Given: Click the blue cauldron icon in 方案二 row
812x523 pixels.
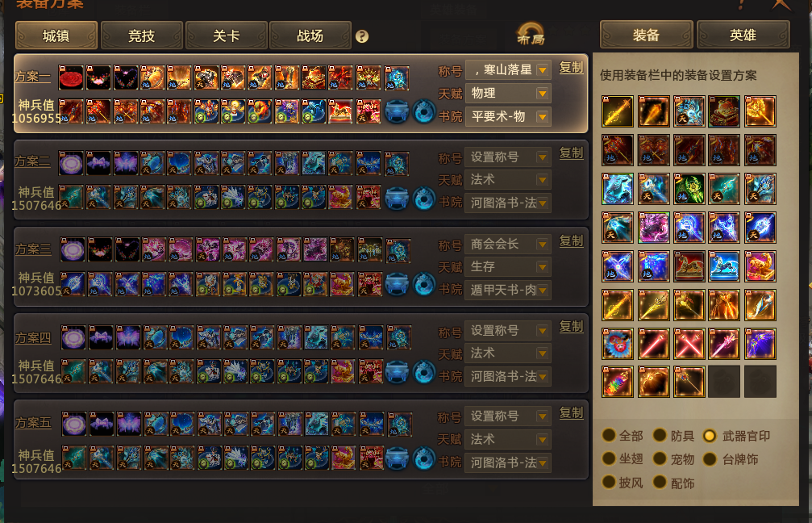Looking at the screenshot, I should [397, 198].
